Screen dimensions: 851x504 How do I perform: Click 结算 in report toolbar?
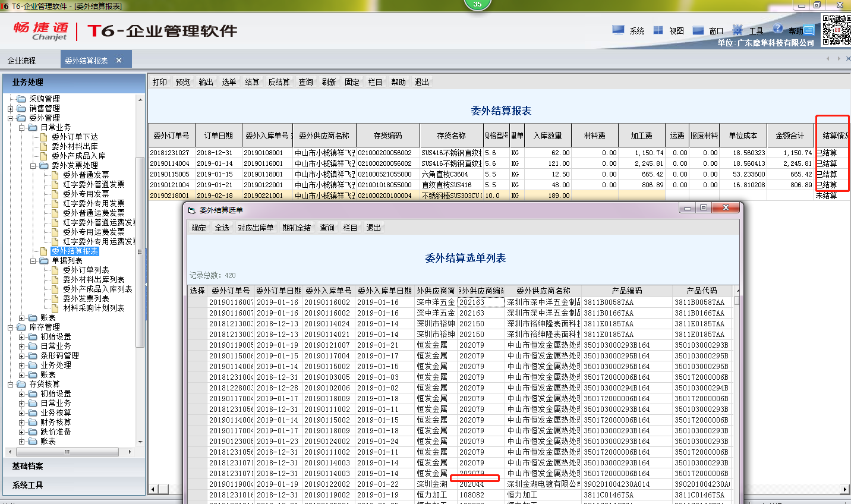click(253, 82)
